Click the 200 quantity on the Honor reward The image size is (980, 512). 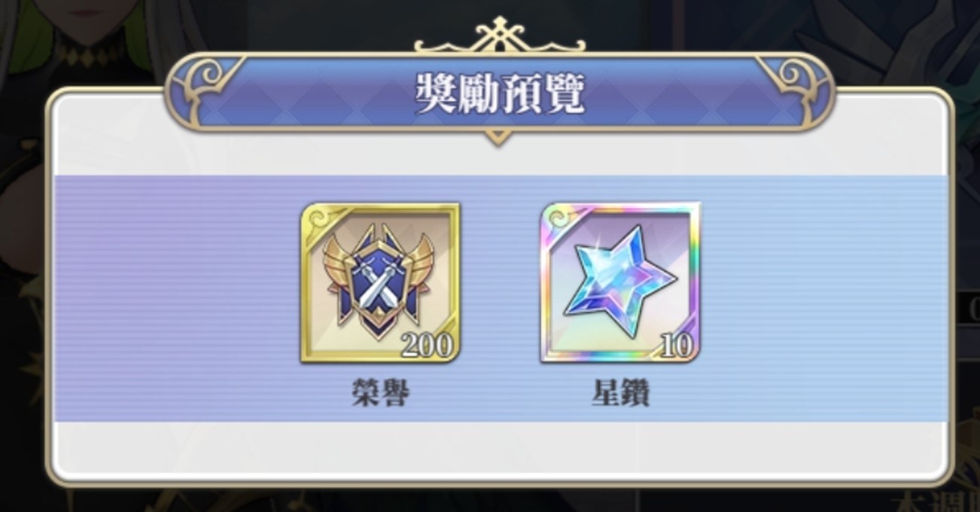[427, 345]
